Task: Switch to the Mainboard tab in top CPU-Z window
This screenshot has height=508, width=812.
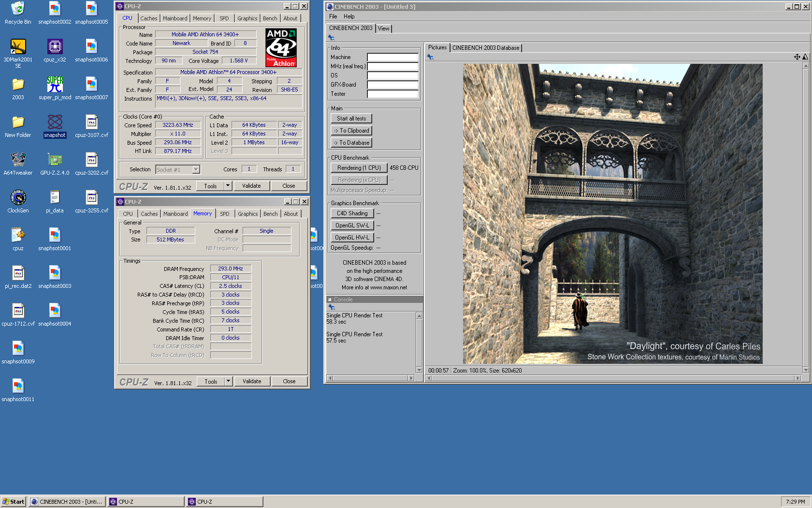Action: (x=175, y=18)
